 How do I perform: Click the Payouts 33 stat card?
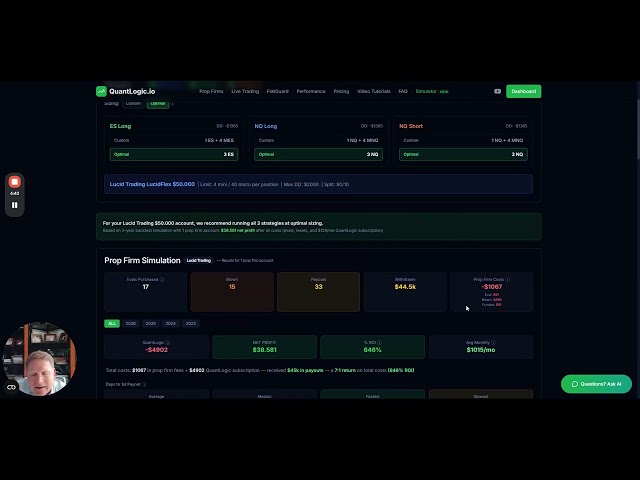tap(318, 292)
